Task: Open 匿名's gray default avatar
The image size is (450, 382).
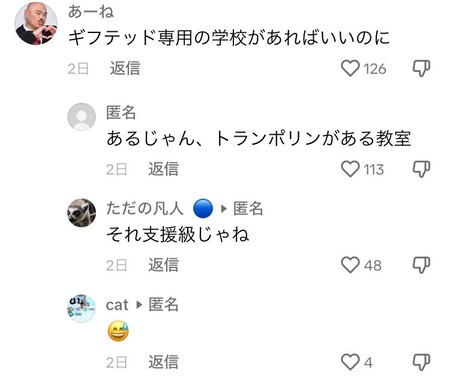Action: 82,117
